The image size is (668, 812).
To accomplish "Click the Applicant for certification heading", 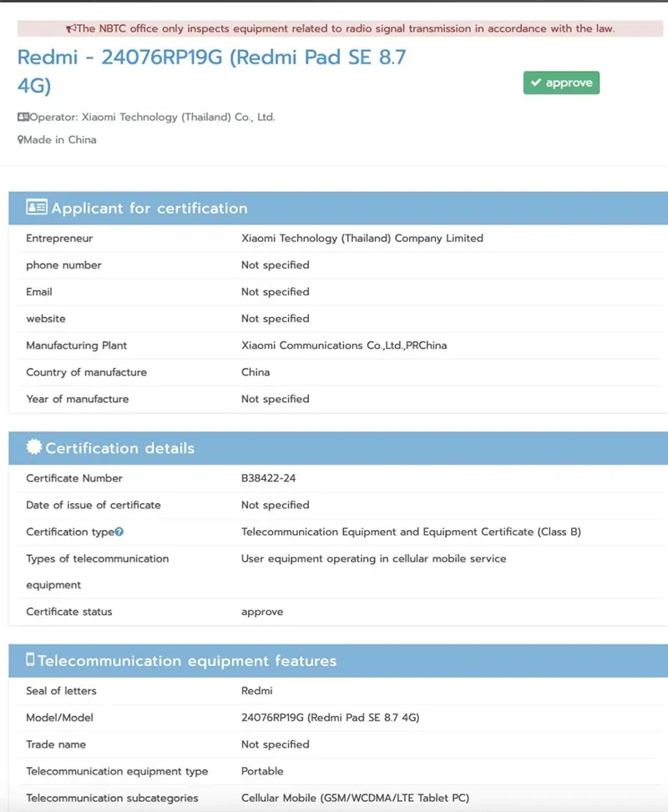I will point(149,208).
